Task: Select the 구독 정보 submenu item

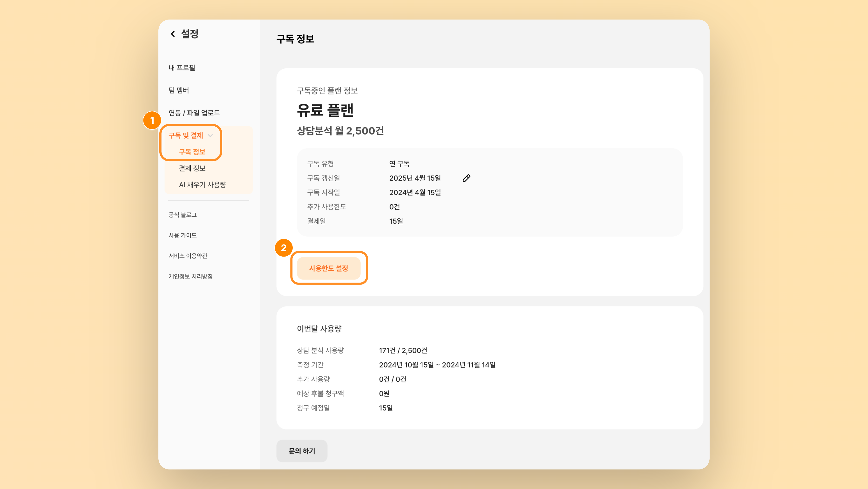Action: pos(192,152)
